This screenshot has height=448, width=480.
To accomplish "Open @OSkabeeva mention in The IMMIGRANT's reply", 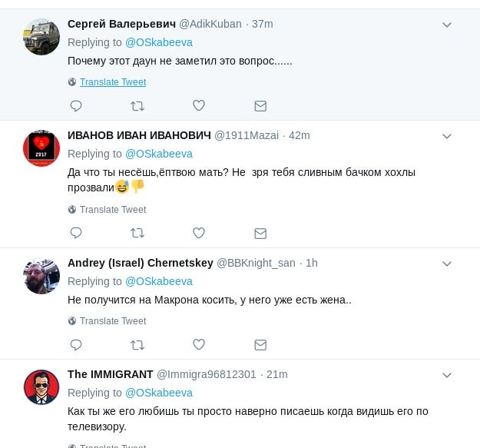I will tap(159, 393).
